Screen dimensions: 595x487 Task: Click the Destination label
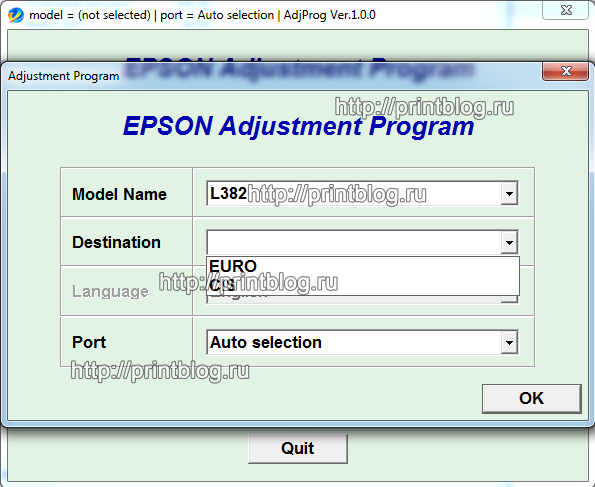[x=116, y=242]
